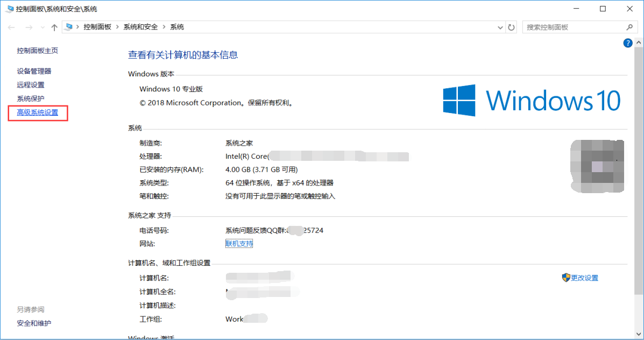Go up one level with the up arrow

coord(54,27)
